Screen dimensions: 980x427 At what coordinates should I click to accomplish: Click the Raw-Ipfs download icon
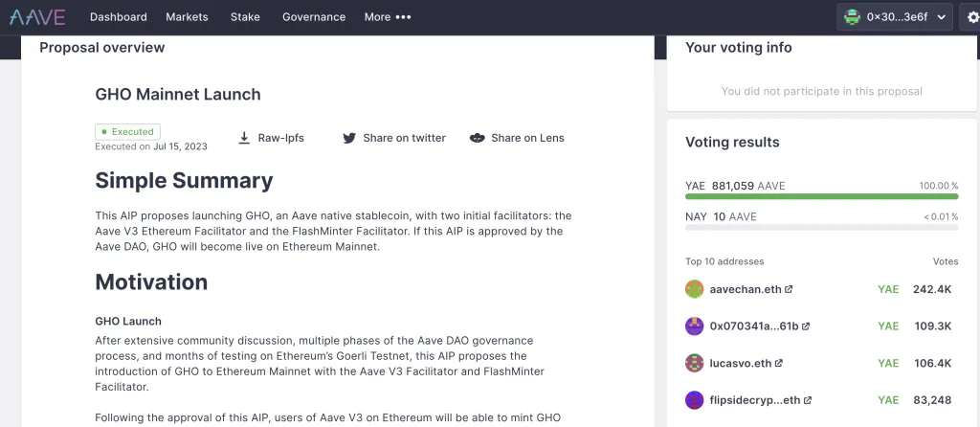tap(244, 138)
